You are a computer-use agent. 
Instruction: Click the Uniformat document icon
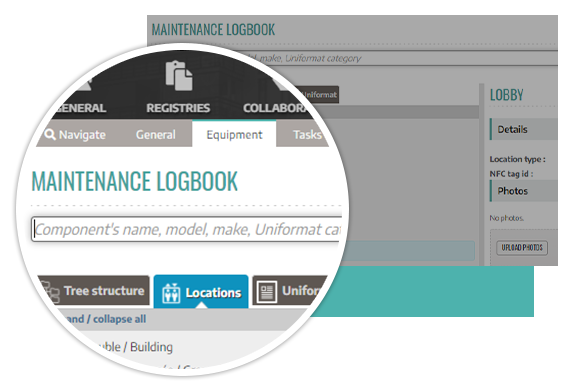pos(267,291)
